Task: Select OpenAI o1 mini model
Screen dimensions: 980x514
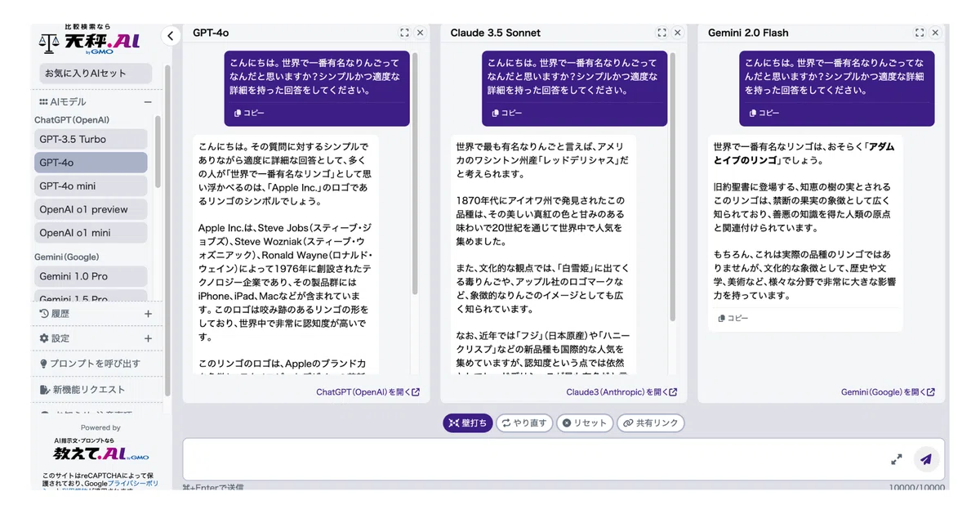Action: 91,233
